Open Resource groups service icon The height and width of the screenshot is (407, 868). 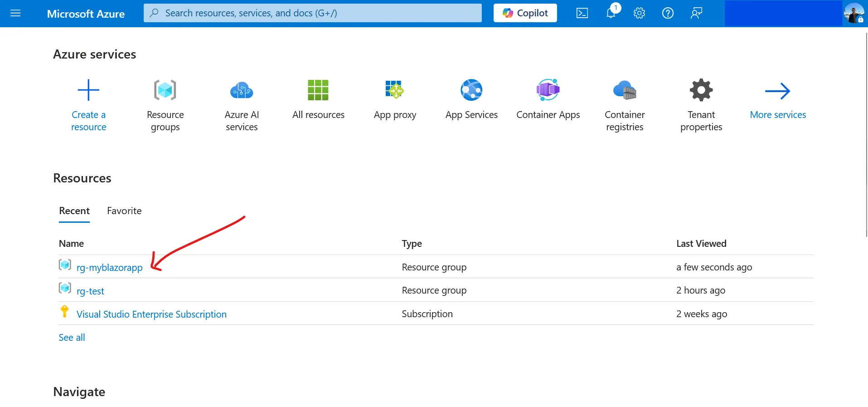click(165, 90)
